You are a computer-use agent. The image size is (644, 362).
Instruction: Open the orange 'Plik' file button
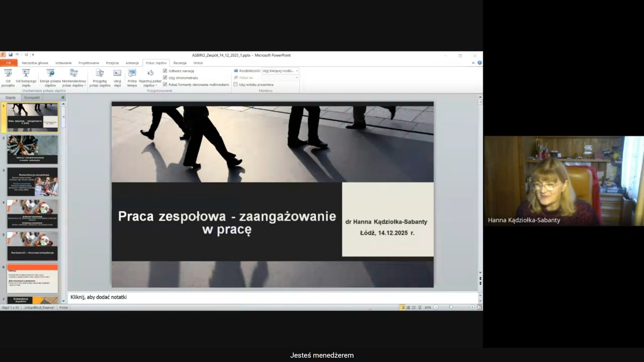click(x=8, y=63)
